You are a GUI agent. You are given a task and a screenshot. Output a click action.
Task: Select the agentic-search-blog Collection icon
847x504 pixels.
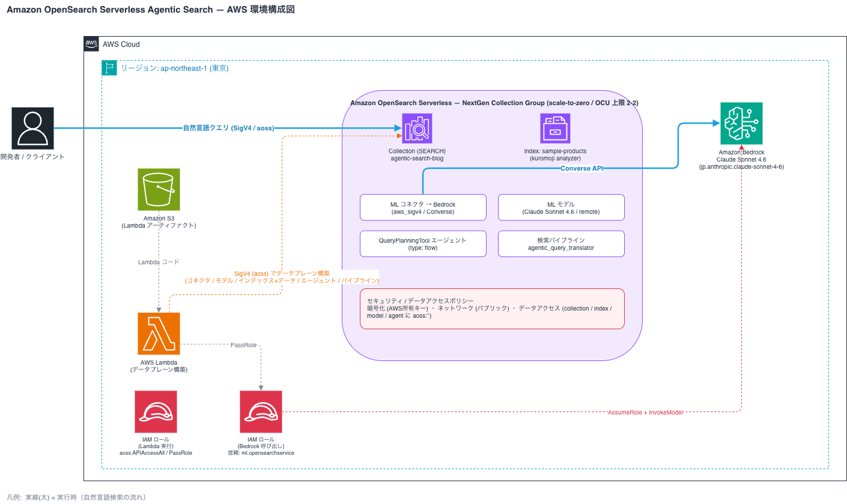tap(417, 129)
